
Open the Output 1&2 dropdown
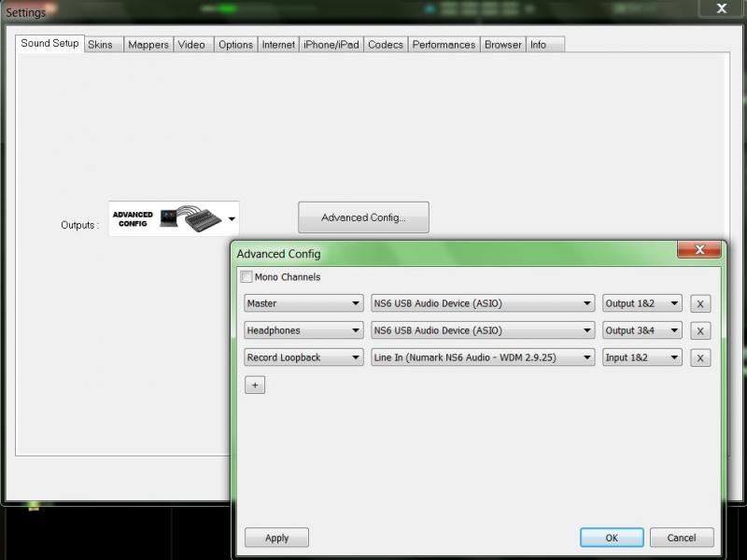pyautogui.click(x=642, y=303)
